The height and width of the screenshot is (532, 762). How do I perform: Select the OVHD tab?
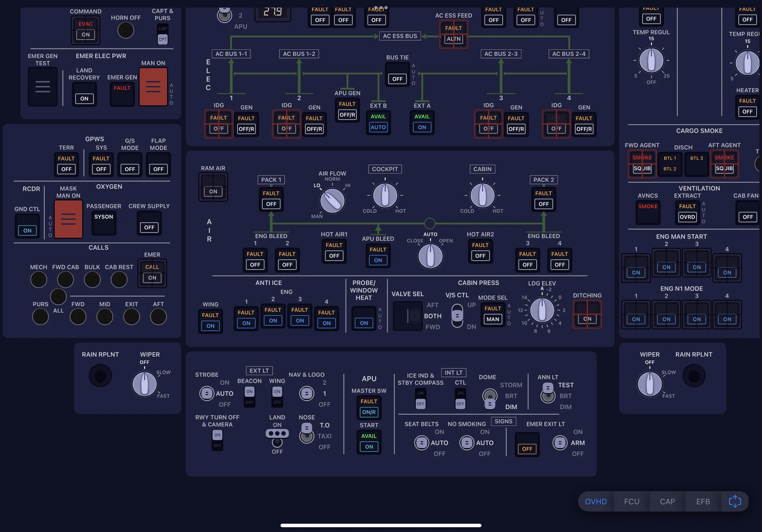[596, 501]
